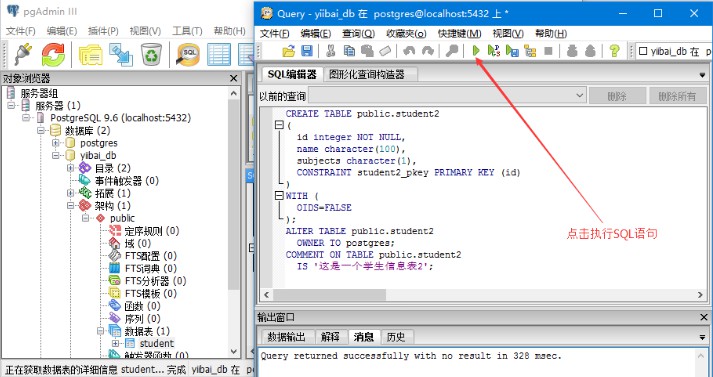Click object browser vertical scrollbar down arrow
Image resolution: width=713 pixels, height=377 pixels.
(x=234, y=352)
